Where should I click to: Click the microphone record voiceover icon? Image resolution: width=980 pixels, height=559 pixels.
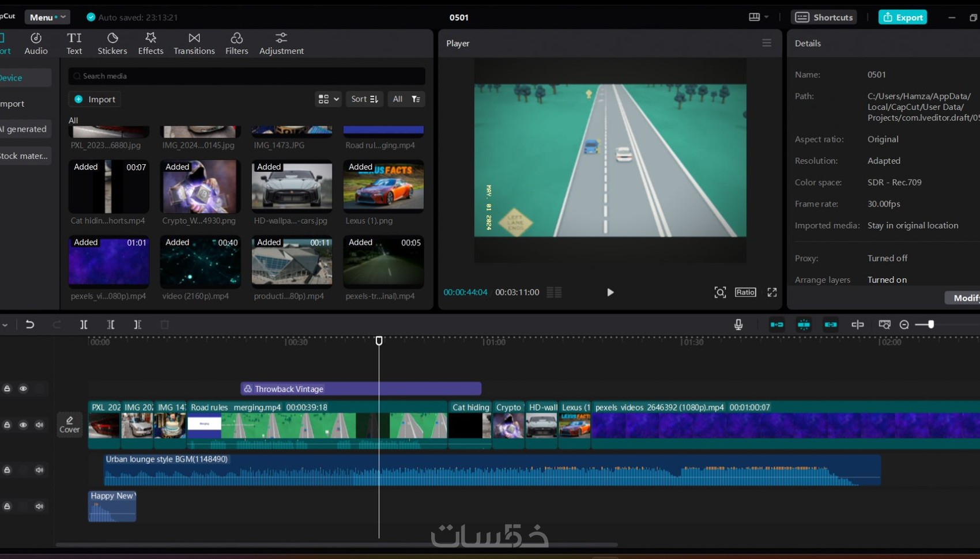738,324
